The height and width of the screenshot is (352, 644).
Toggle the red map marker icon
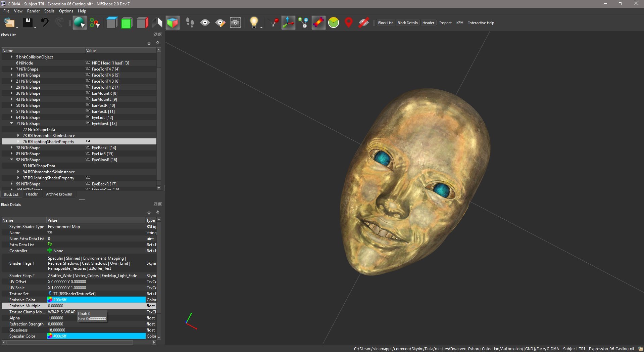tap(349, 23)
